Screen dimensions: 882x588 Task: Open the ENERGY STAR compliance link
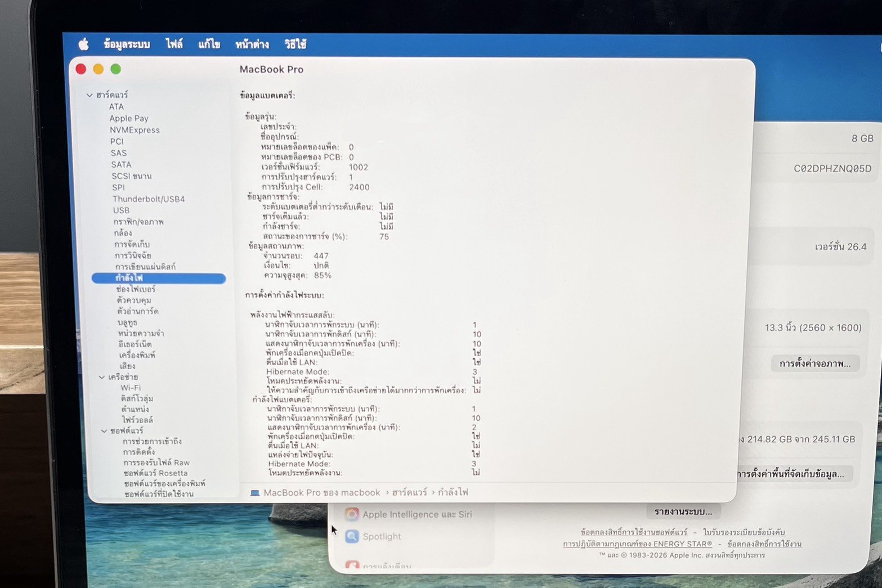pos(637,544)
